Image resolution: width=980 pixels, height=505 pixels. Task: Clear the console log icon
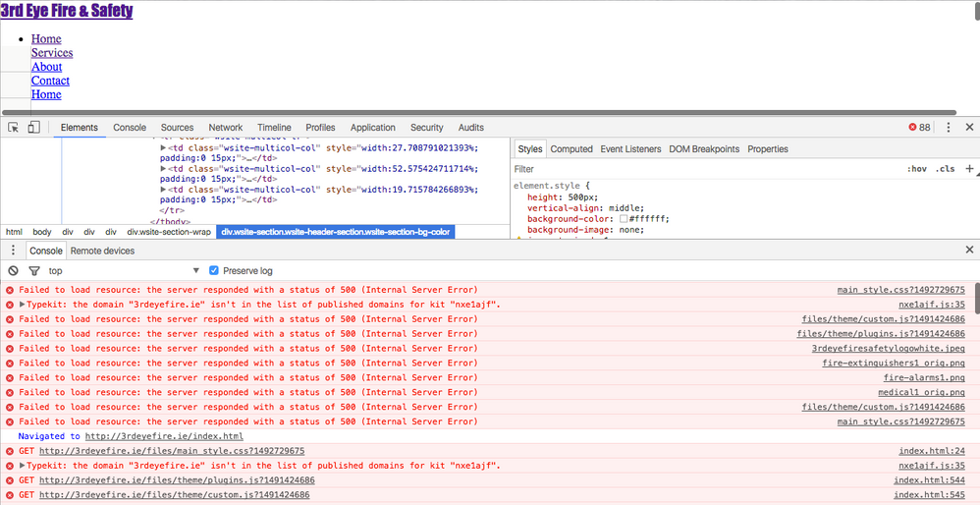[x=14, y=270]
